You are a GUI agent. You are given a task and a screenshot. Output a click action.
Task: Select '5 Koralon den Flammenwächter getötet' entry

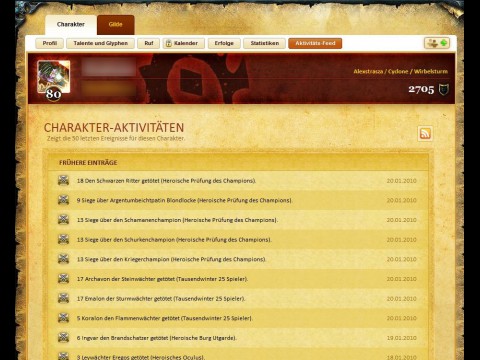point(165,318)
